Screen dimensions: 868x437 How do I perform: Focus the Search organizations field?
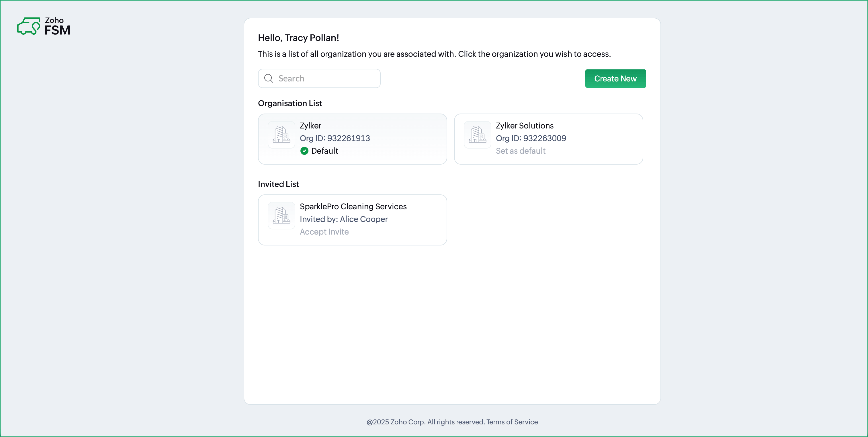(319, 79)
